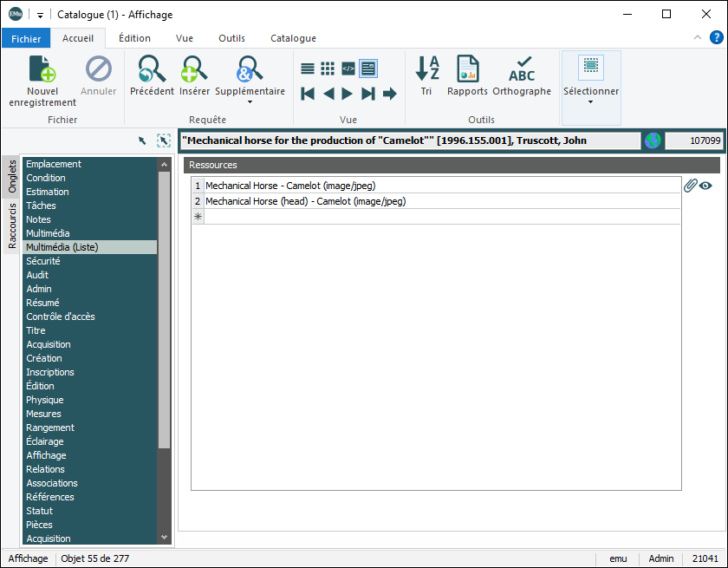Go to the next record arrow

(x=348, y=93)
